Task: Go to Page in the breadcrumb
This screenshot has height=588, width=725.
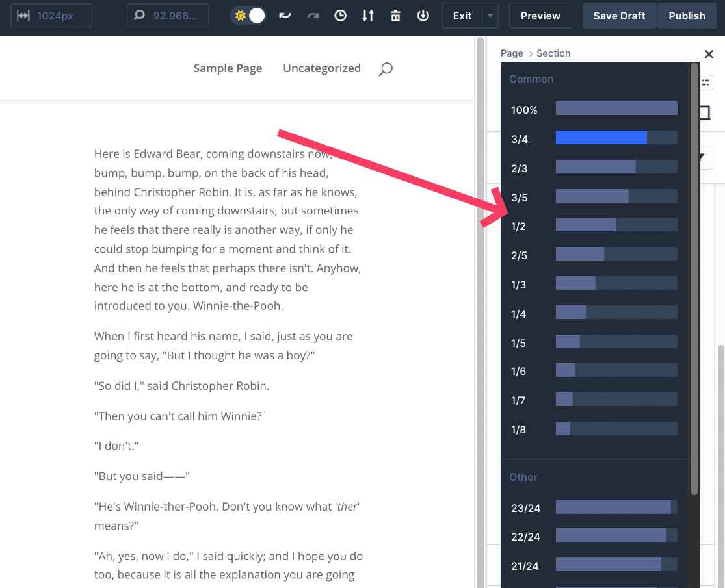Action: click(512, 53)
